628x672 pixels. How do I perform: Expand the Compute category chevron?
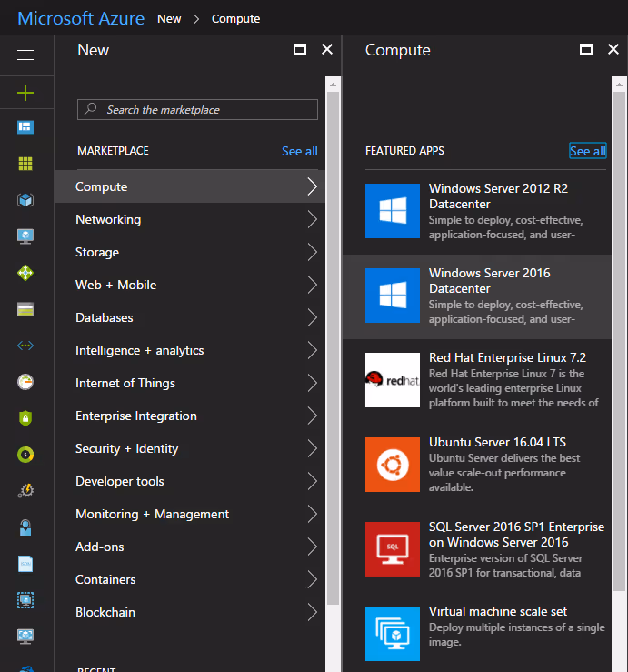[313, 186]
